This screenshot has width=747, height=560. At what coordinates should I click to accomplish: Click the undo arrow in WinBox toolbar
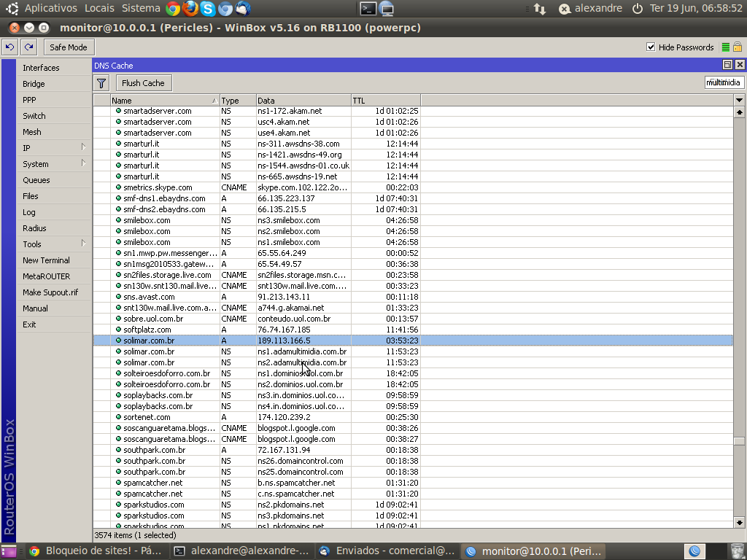(9, 47)
